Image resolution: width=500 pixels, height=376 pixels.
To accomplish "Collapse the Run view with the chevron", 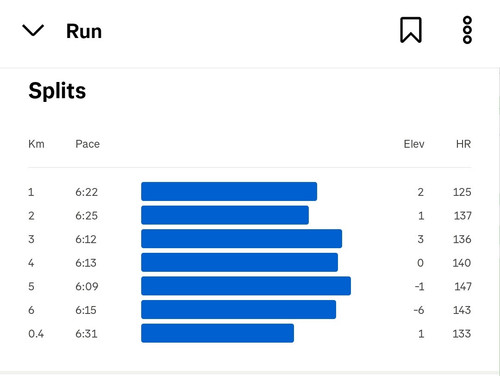I will pos(33,30).
